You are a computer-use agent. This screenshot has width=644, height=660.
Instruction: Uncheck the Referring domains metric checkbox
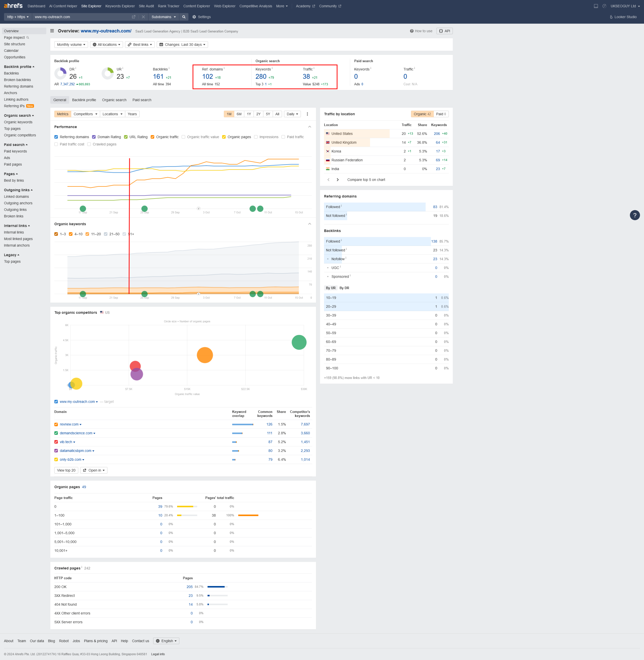point(56,137)
